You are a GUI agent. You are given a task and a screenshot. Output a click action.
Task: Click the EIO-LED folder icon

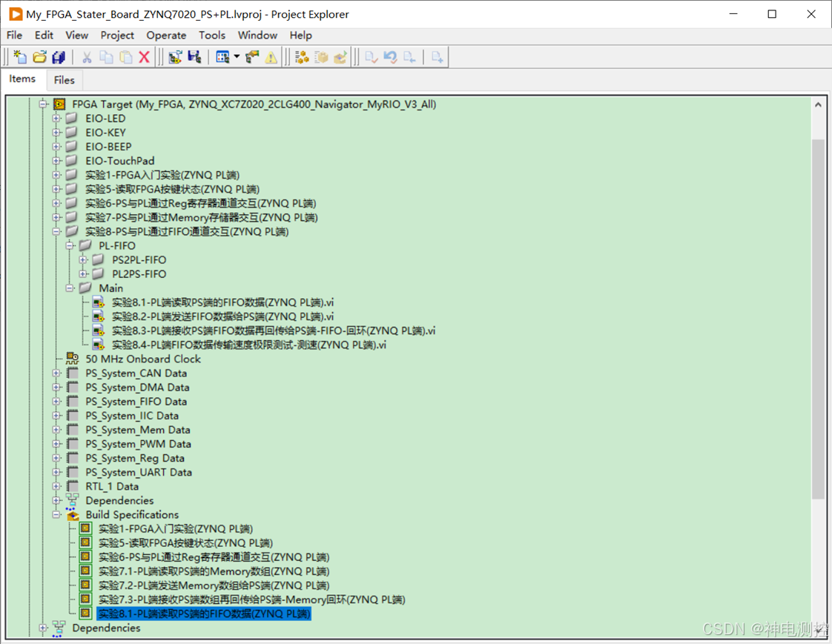pyautogui.click(x=72, y=118)
